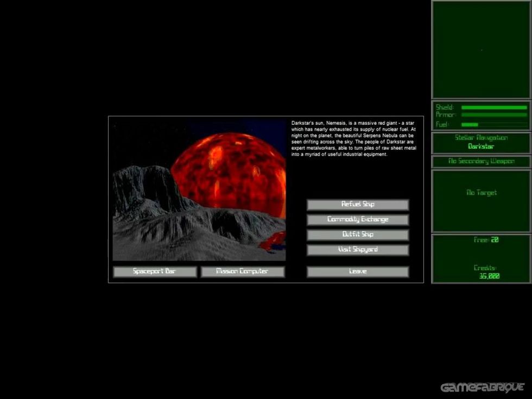Open the Mission Computer

[x=243, y=271]
